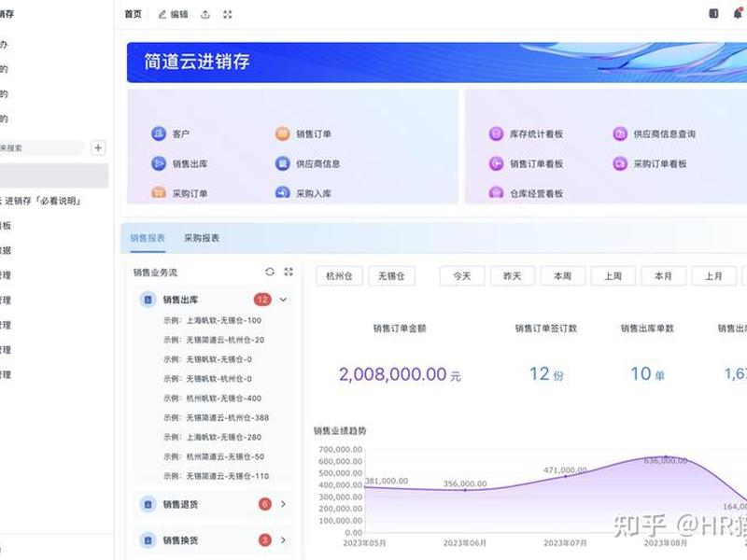The image size is (747, 560).
Task: Click the notification bell icon
Action: point(738,14)
